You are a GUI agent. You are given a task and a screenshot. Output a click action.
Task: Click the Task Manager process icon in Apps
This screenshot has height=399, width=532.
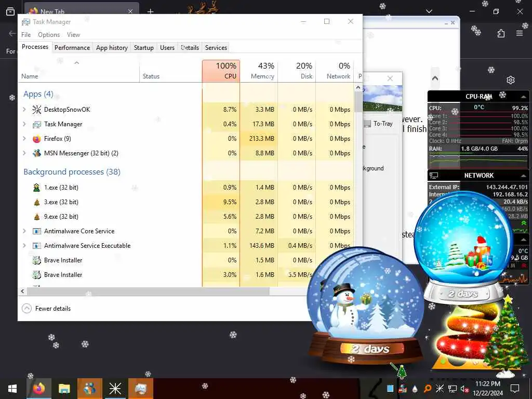coord(37,124)
